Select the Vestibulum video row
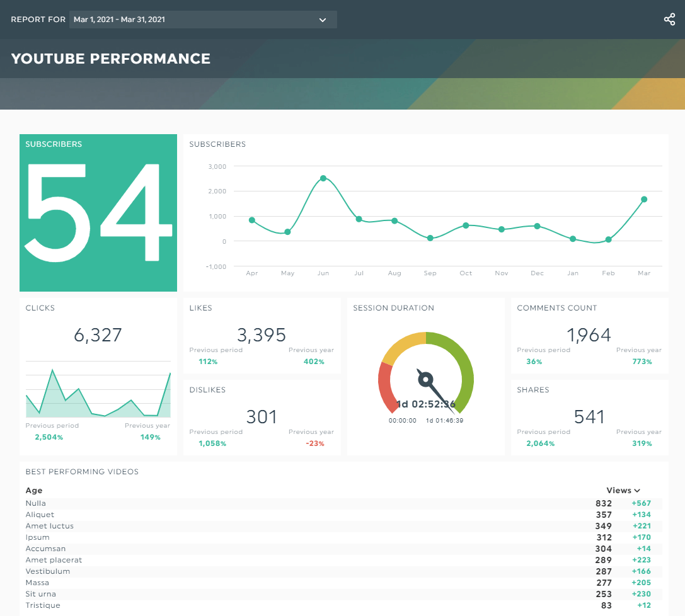685x616 pixels. coord(344,571)
